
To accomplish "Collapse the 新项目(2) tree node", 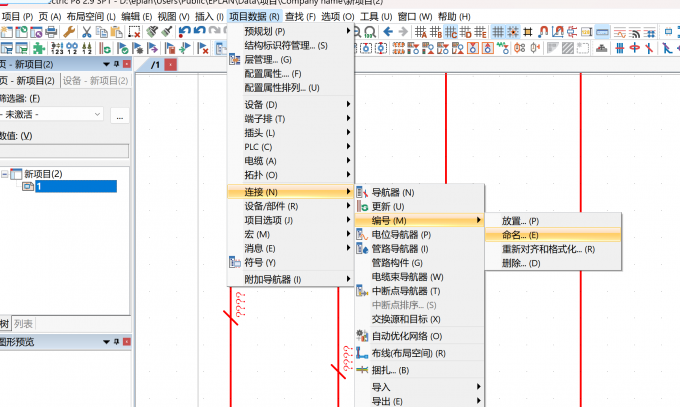I will [x=4, y=174].
